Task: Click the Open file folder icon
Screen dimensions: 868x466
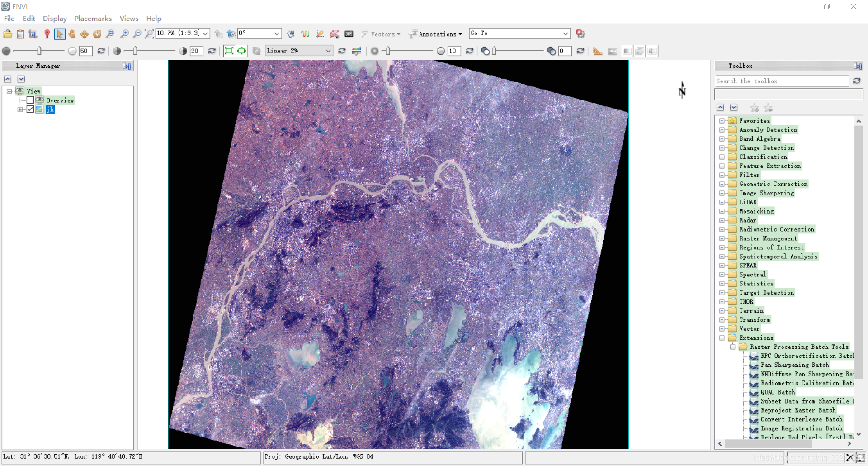Action: pyautogui.click(x=8, y=34)
